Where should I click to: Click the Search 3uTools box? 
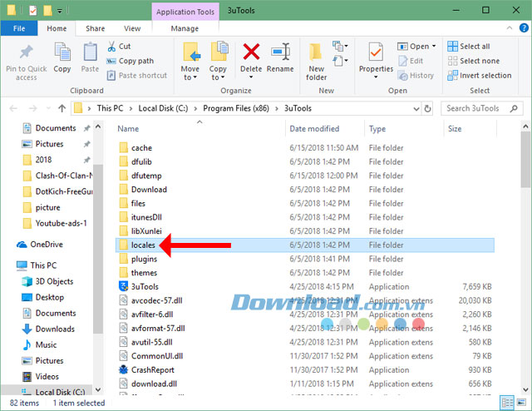click(482, 109)
